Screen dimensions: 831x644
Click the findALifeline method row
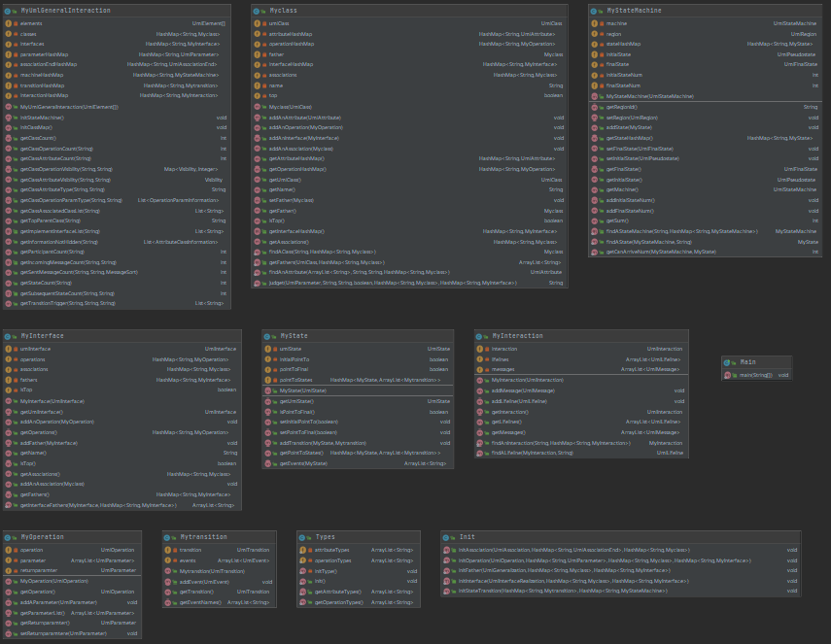[581, 453]
